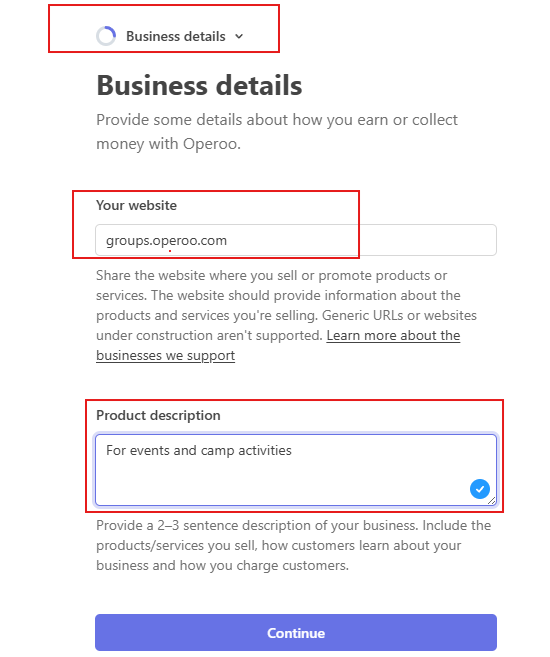Click the blue checkmark icon in the textarea

coord(480,489)
